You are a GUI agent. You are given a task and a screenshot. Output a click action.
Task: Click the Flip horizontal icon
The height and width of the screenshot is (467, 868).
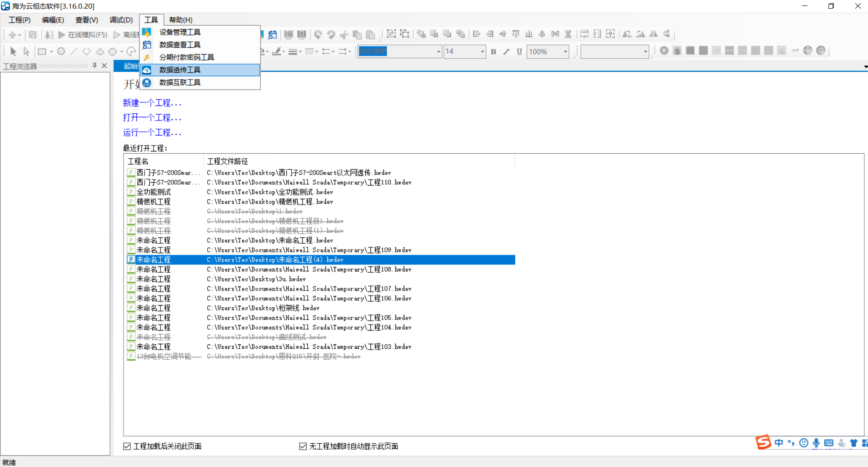653,34
